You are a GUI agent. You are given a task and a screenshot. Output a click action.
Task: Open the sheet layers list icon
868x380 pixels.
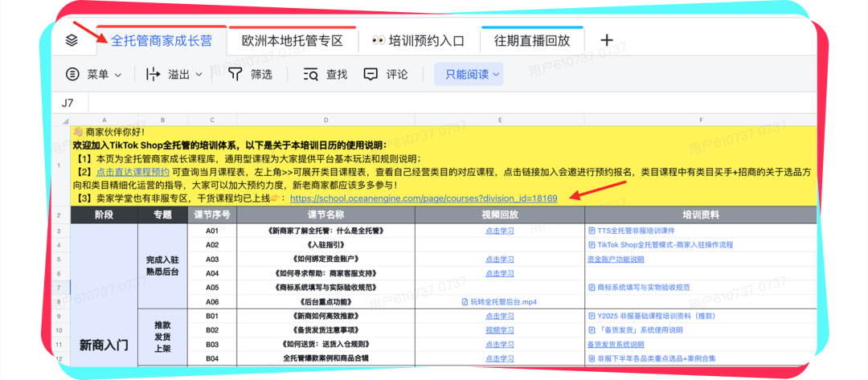[72, 40]
